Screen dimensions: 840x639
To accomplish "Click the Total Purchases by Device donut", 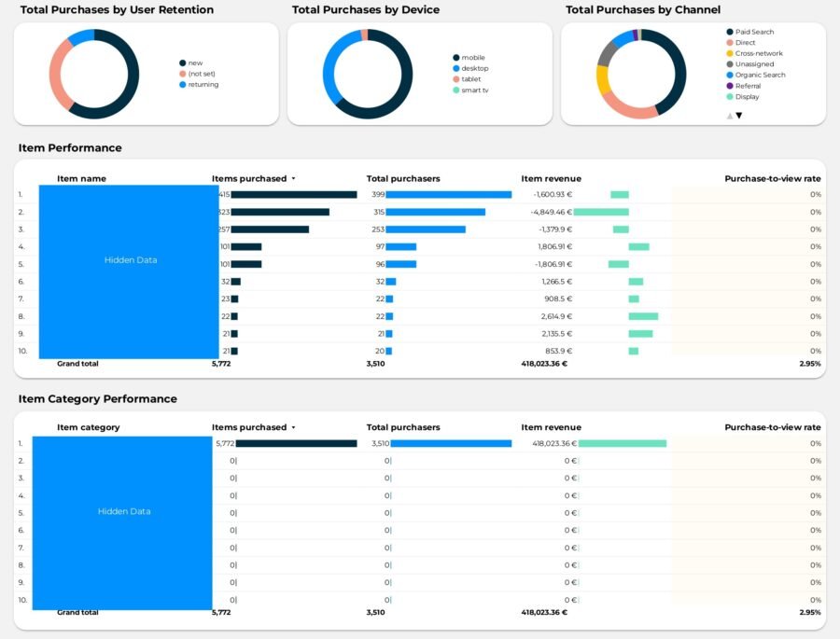I will (368, 74).
